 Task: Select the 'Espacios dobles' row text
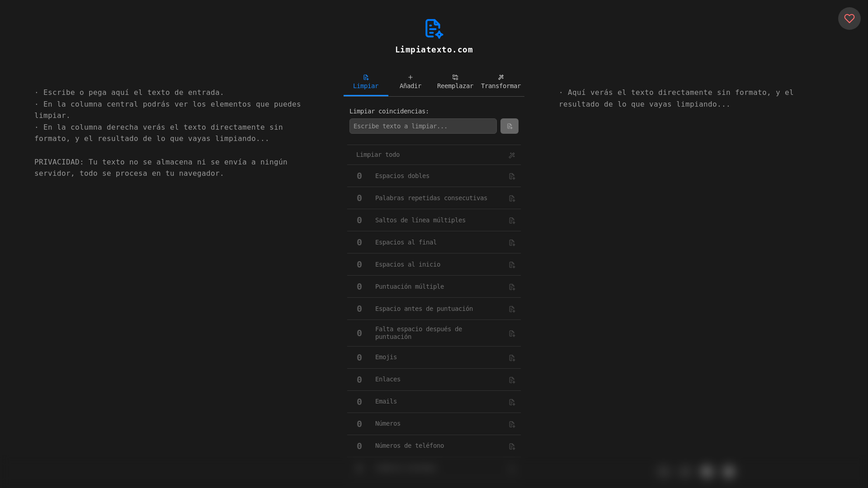click(402, 176)
